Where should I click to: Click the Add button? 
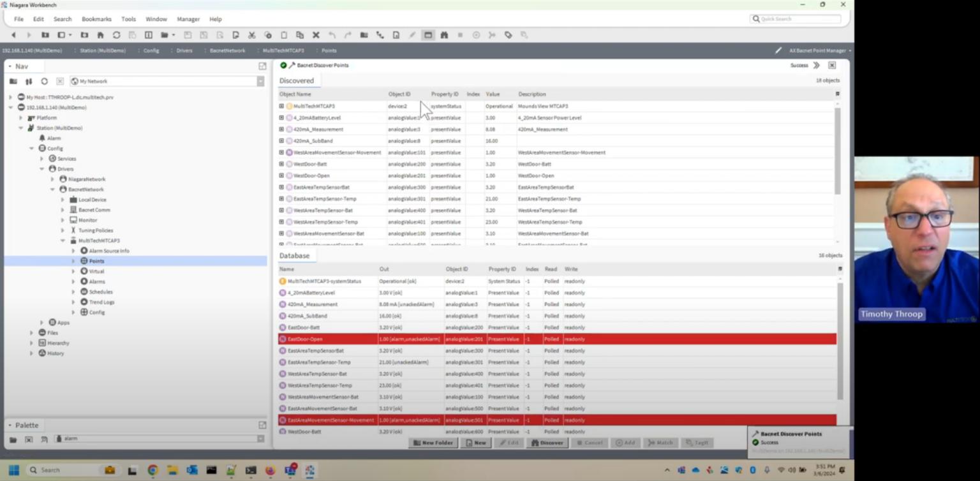625,443
